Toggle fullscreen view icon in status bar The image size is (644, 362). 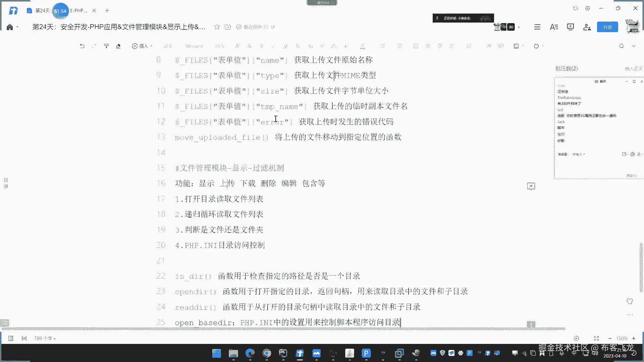point(596,338)
